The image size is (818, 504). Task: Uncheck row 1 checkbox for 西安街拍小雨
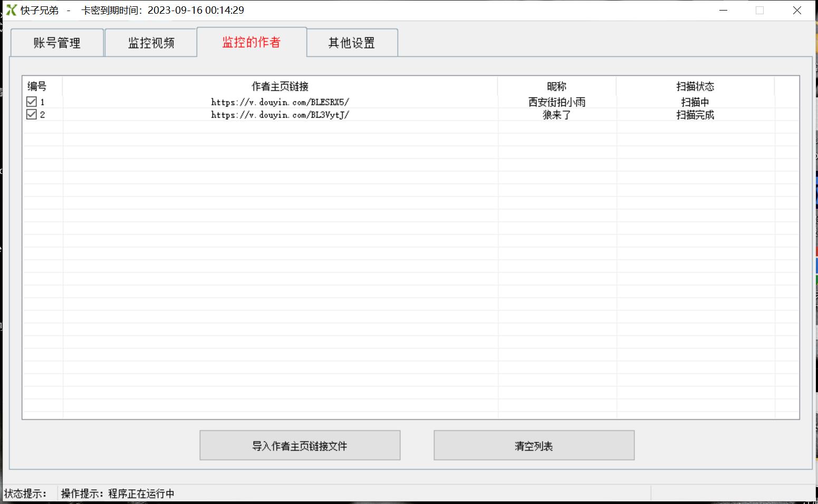click(x=31, y=101)
